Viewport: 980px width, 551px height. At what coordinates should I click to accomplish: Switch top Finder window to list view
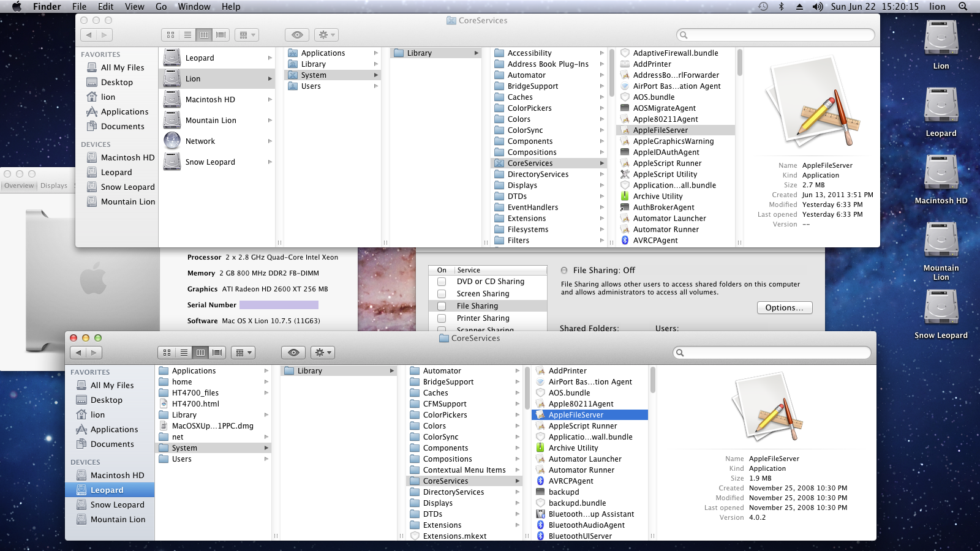[187, 35]
